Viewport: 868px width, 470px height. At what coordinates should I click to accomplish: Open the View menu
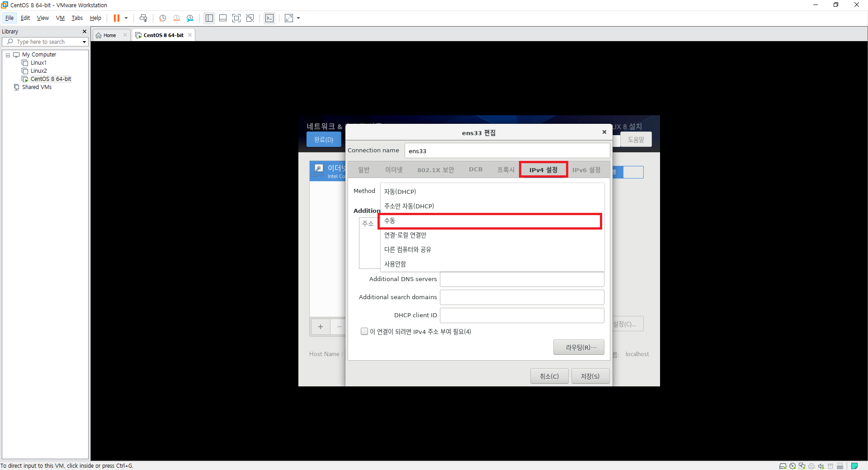[43, 18]
